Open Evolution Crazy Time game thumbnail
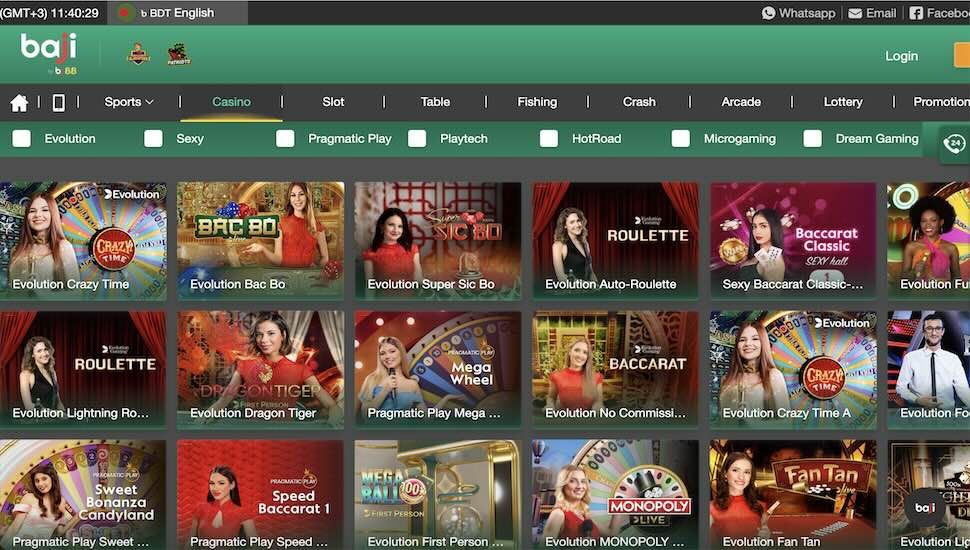This screenshot has width=970, height=550. (x=83, y=241)
